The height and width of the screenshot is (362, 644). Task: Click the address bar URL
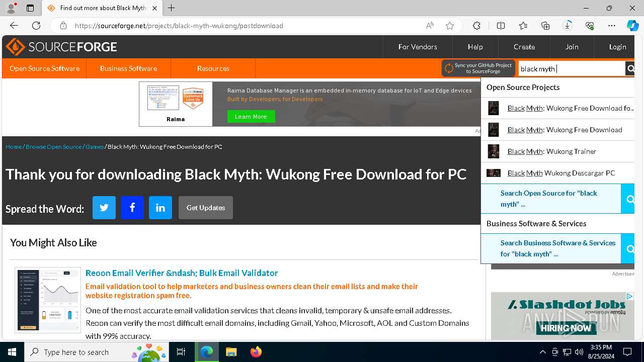[179, 26]
